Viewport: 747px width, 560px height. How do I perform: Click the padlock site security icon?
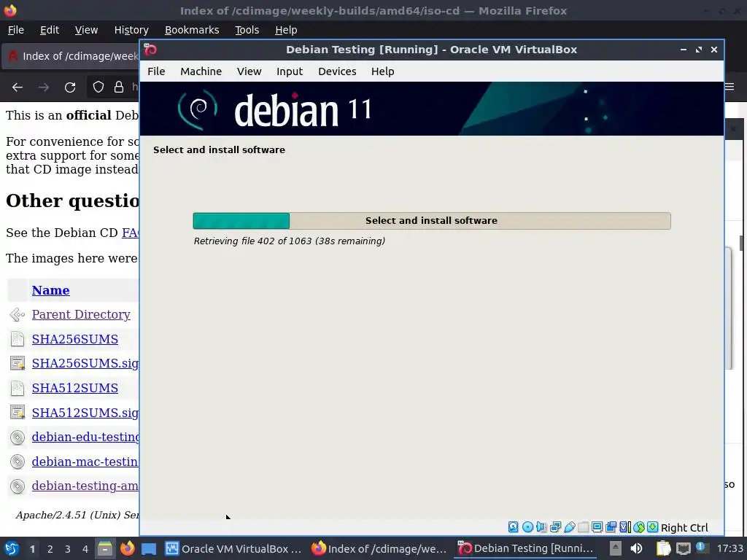(x=119, y=87)
